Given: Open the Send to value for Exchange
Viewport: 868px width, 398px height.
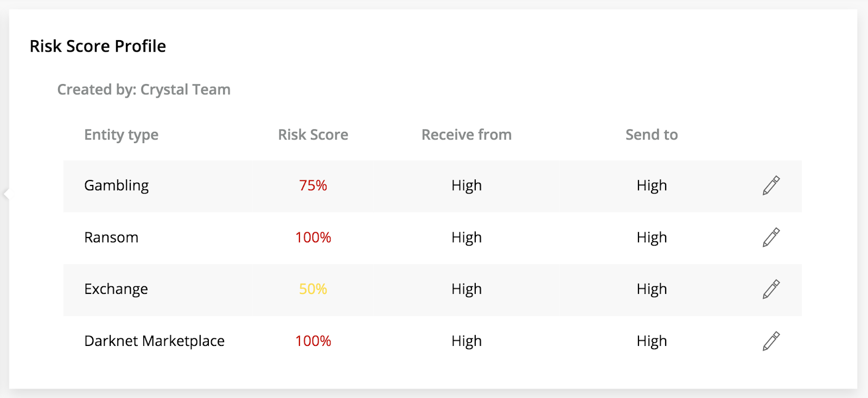Looking at the screenshot, I should [x=652, y=289].
